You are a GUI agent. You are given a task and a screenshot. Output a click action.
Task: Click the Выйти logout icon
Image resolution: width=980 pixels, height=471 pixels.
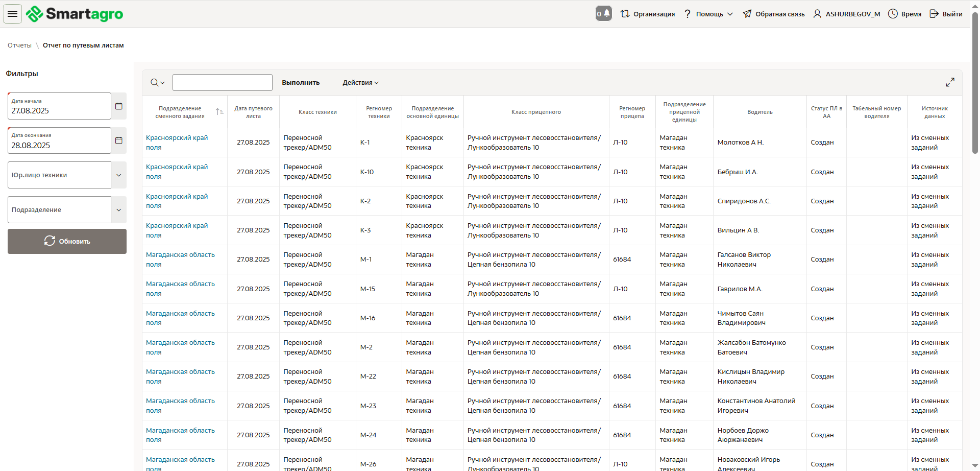tap(934, 14)
